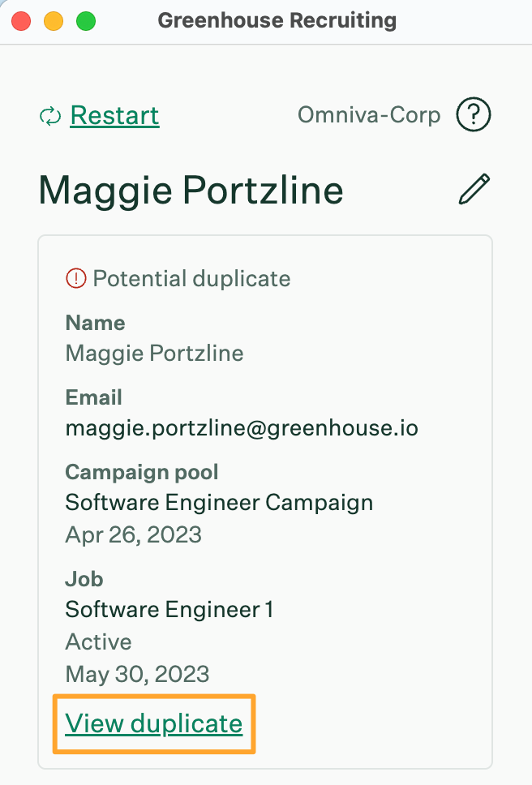Minimize the window with the yellow button

[x=54, y=21]
